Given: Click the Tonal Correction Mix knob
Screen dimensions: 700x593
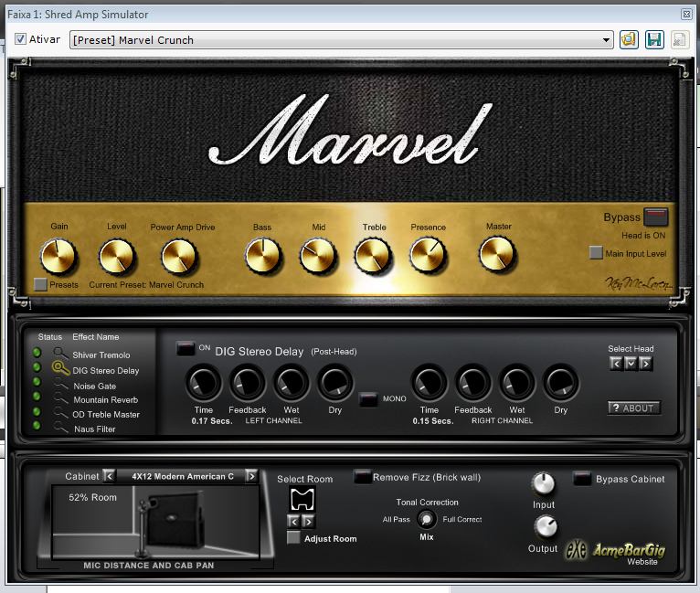Looking at the screenshot, I should [427, 519].
